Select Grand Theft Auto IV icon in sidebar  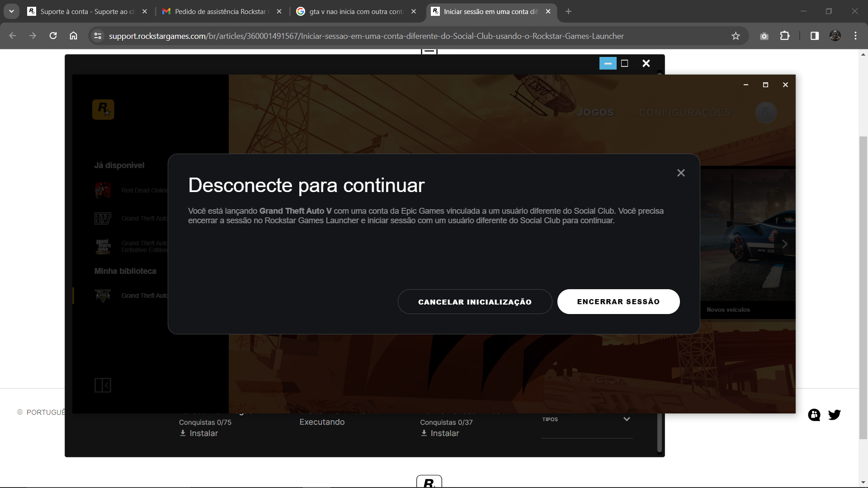point(103,218)
